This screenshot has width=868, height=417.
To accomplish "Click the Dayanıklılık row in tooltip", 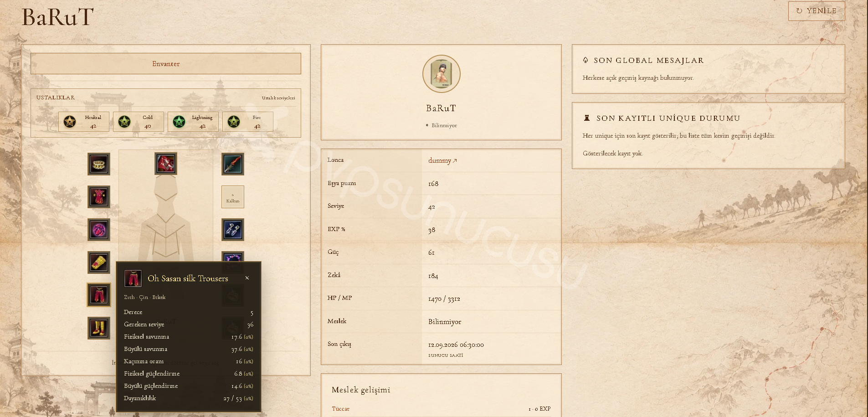I will (189, 398).
